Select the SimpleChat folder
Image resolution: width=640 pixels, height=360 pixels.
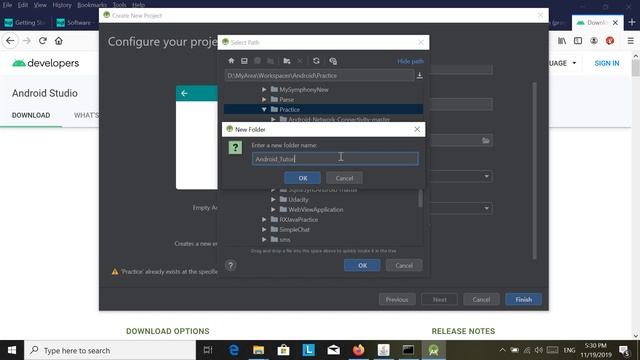point(294,229)
